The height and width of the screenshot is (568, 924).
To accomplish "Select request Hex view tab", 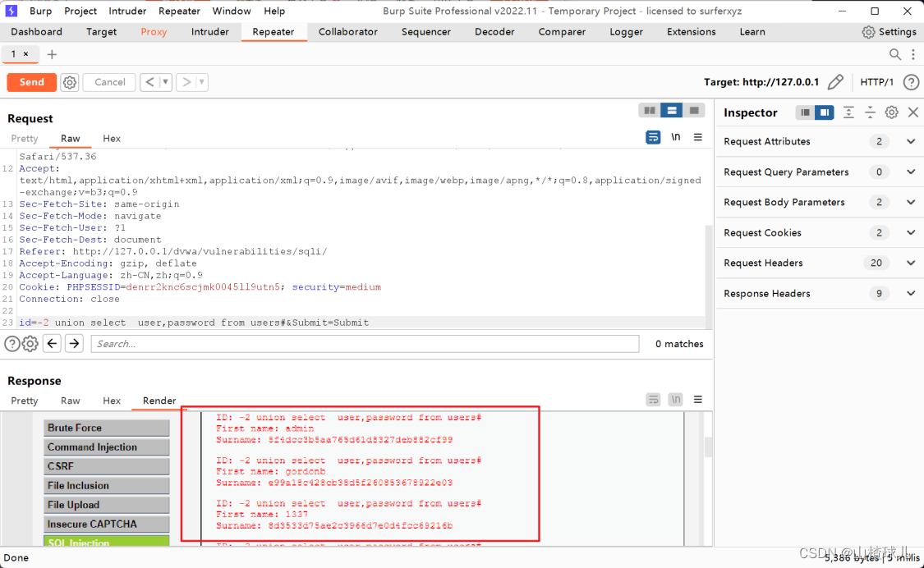I will [112, 139].
